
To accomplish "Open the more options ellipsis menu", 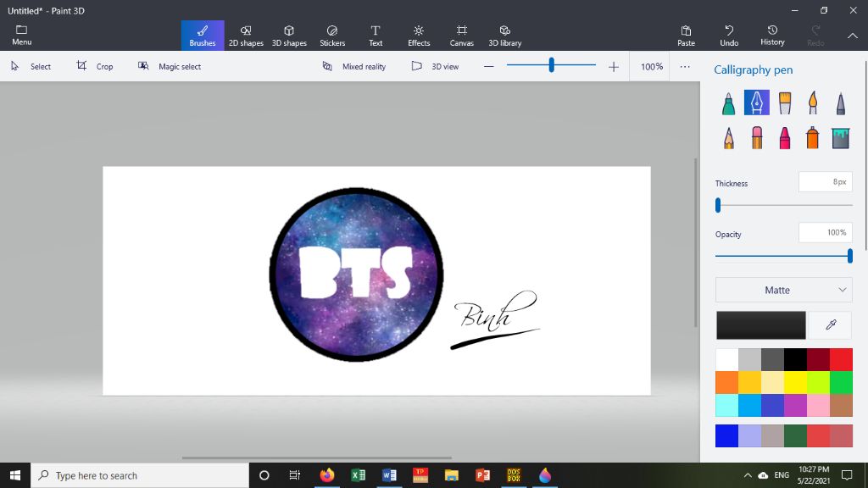I will tap(685, 66).
